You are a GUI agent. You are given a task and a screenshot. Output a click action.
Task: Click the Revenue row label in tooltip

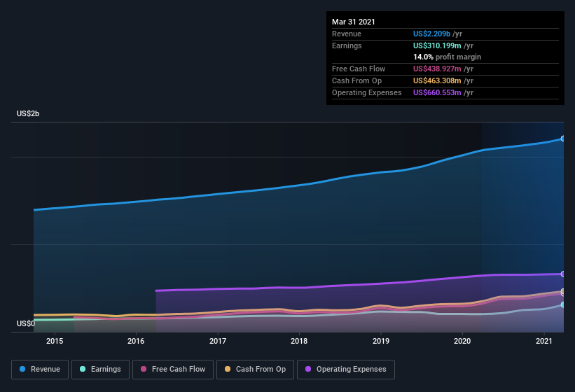tap(347, 34)
